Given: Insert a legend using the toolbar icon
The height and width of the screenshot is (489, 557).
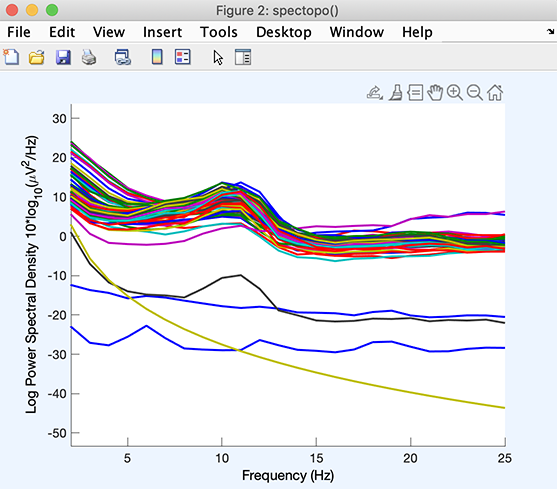Looking at the screenshot, I should [183, 57].
